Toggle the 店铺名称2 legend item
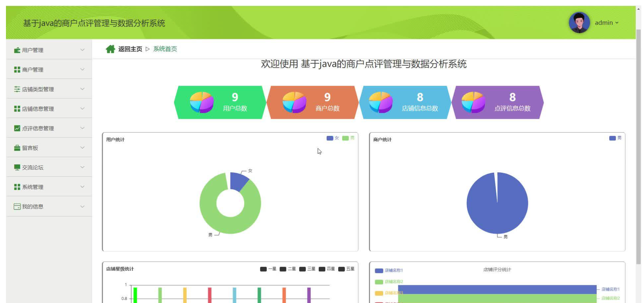644x303 pixels. [389, 282]
